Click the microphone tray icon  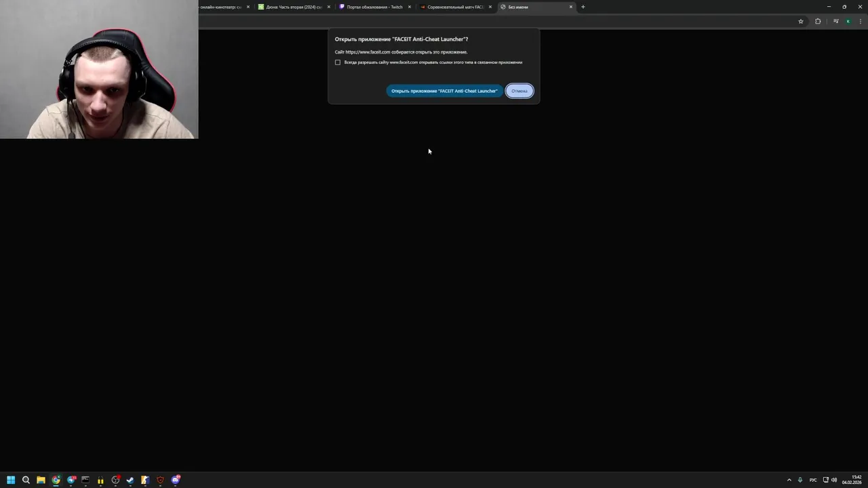tap(800, 480)
